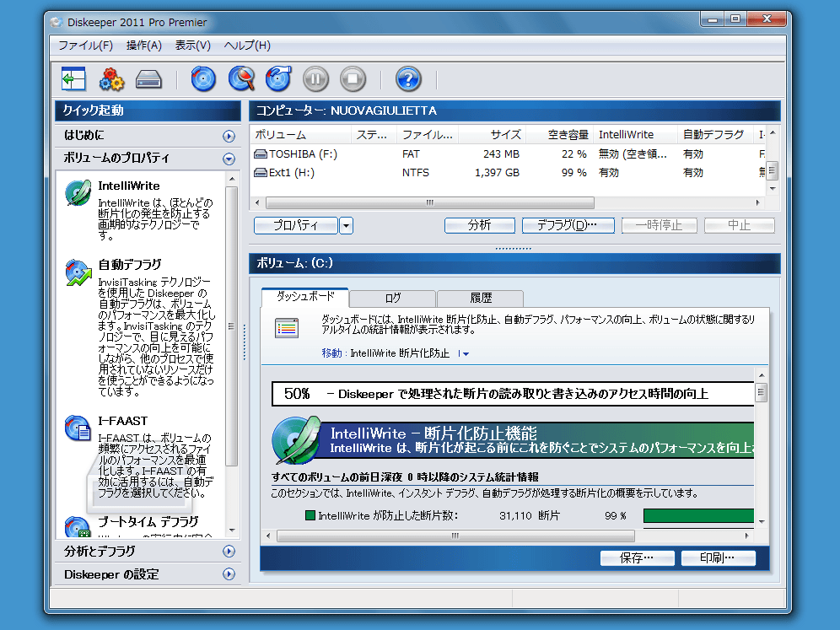
Task: Click the disc with arrow toolbar icon
Action: 278,79
